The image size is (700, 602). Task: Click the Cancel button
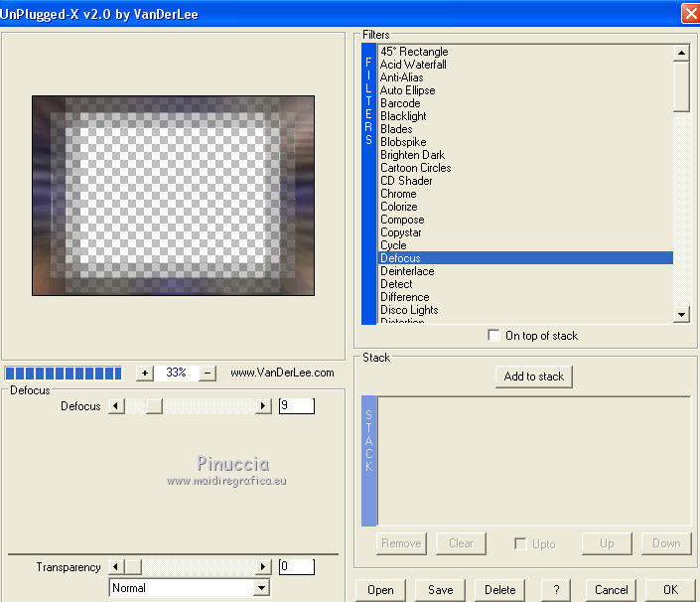612,590
